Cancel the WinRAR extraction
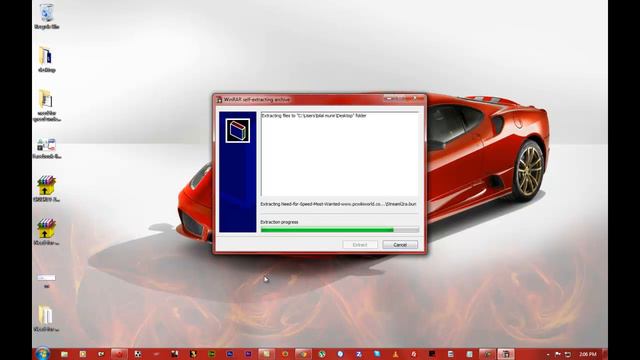640x360 pixels. (400, 245)
